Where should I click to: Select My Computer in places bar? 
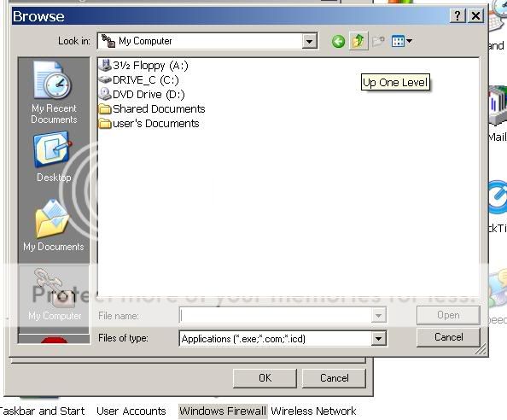pos(55,295)
